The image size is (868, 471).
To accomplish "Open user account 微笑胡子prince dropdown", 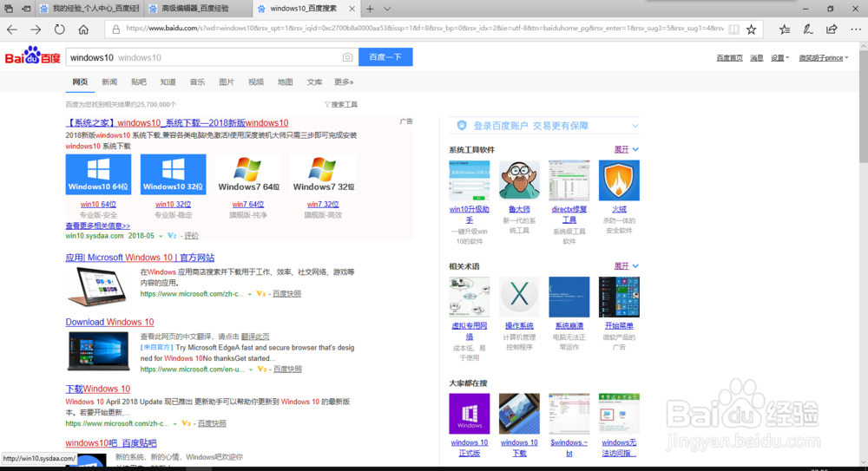I will pyautogui.click(x=823, y=57).
